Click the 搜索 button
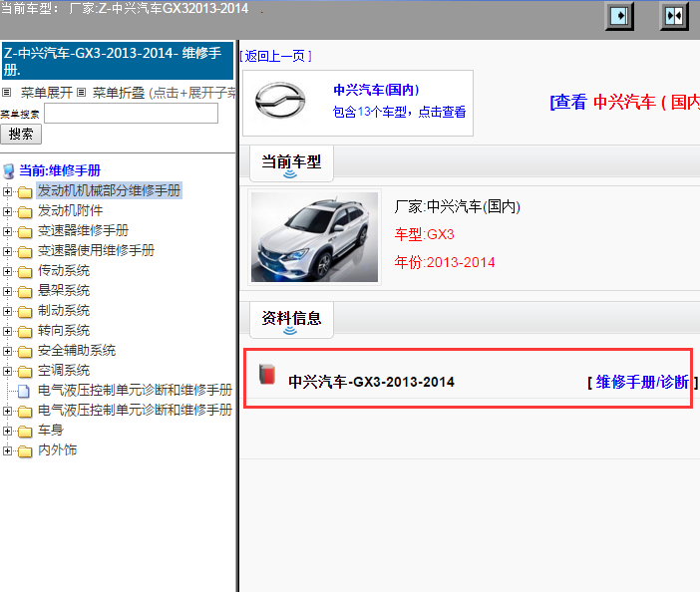 [21, 135]
